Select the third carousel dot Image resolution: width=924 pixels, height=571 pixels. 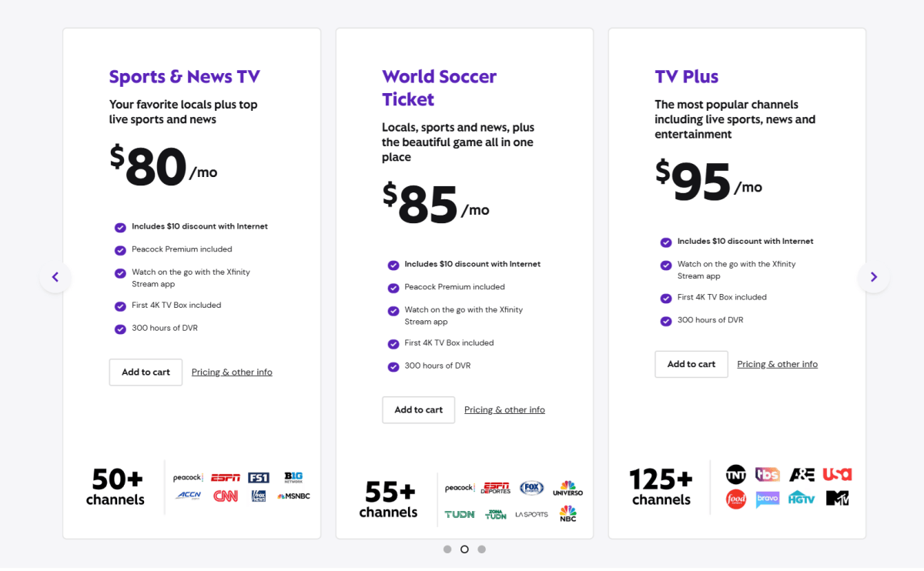tap(481, 549)
